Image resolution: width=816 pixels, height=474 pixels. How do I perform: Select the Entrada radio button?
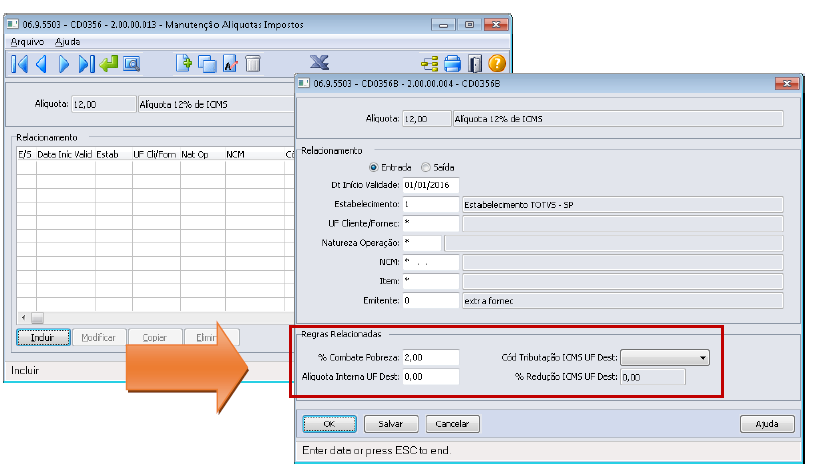click(x=373, y=168)
